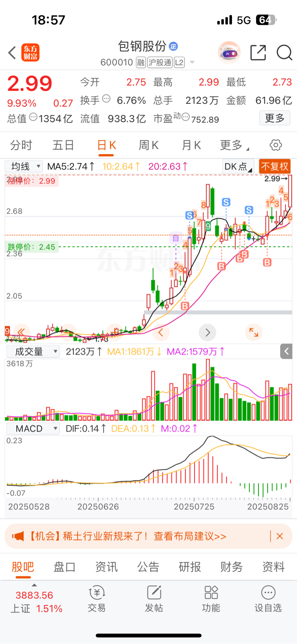Switch to the 月K tab
Image resolution: width=297 pixels, height=644 pixels.
pos(191,145)
